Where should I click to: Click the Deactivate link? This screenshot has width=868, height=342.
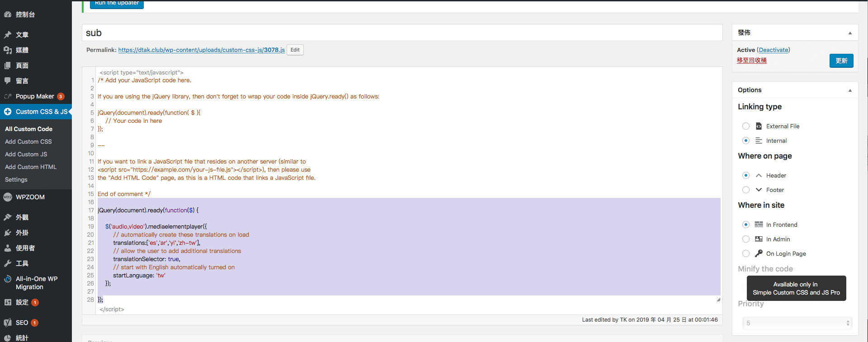(774, 50)
